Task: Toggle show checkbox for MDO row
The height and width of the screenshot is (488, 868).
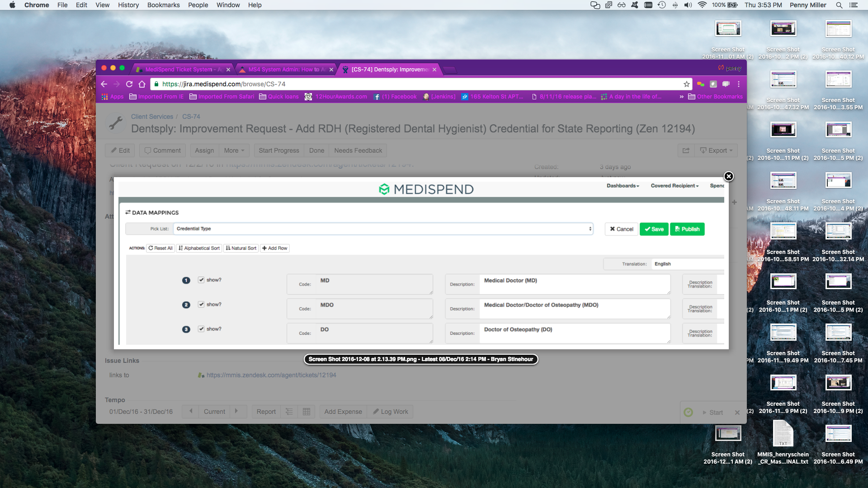Action: (x=201, y=304)
